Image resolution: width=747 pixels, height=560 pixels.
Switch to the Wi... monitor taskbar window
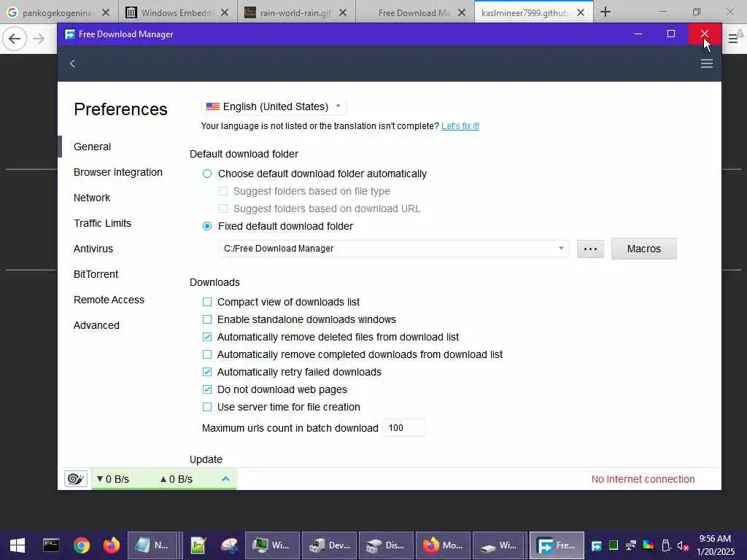[x=272, y=545]
